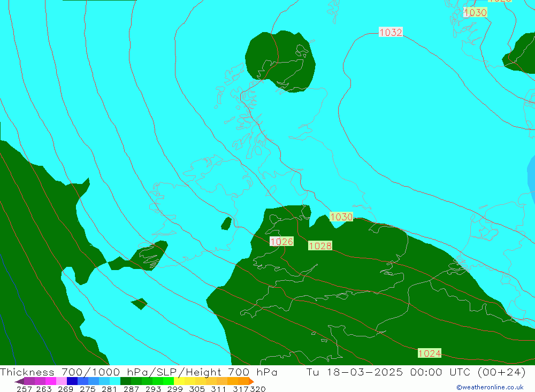This screenshot has height=392, width=535.
Task: Click the orange arrow at legend end
Action: [251, 381]
